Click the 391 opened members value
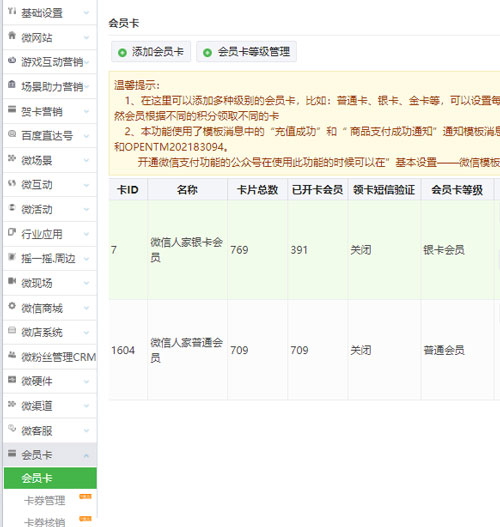Screen dimensions: 500x527 click(299, 250)
